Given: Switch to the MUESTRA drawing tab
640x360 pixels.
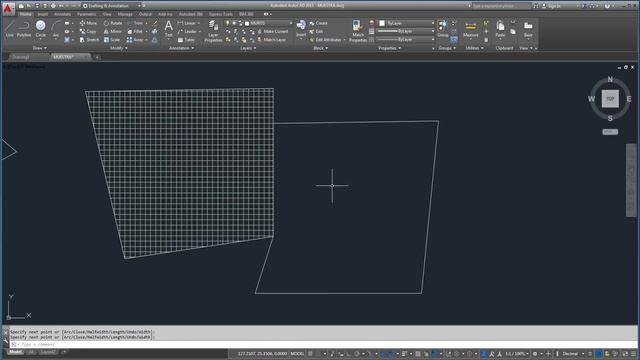Looking at the screenshot, I should click(69, 57).
